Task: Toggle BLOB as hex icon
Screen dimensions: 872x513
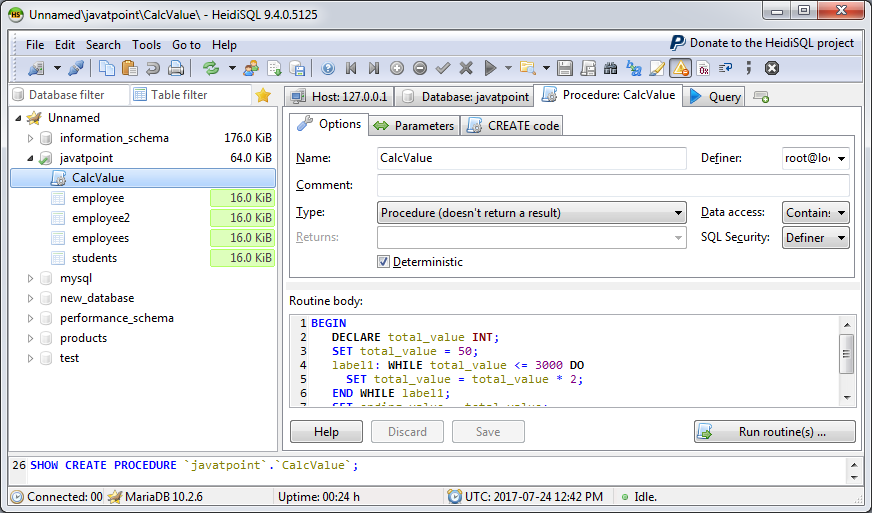Action: pos(703,68)
